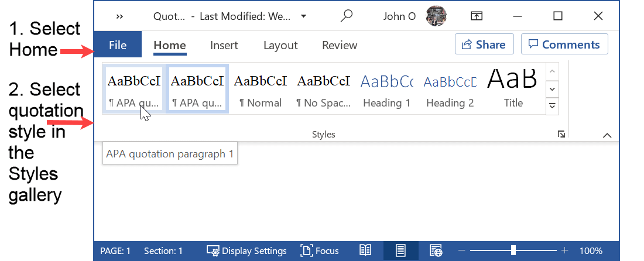
Task: Adjust the zoom slider handle
Action: tap(513, 250)
